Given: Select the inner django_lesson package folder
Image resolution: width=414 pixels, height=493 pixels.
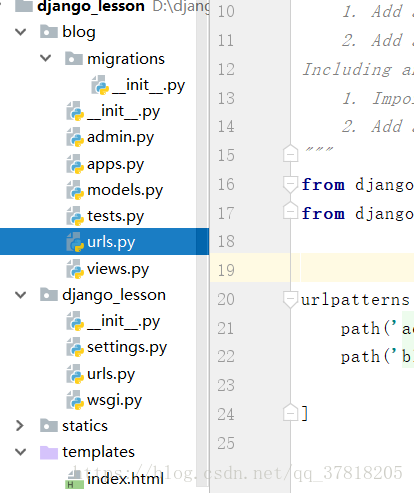Looking at the screenshot, I should (114, 295).
